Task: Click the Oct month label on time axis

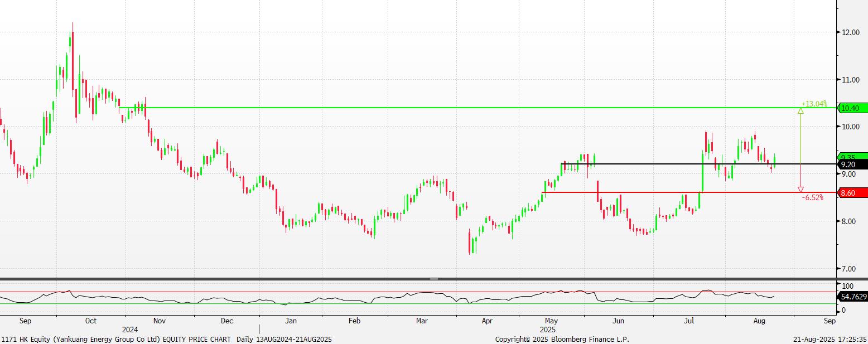Action: (x=91, y=321)
